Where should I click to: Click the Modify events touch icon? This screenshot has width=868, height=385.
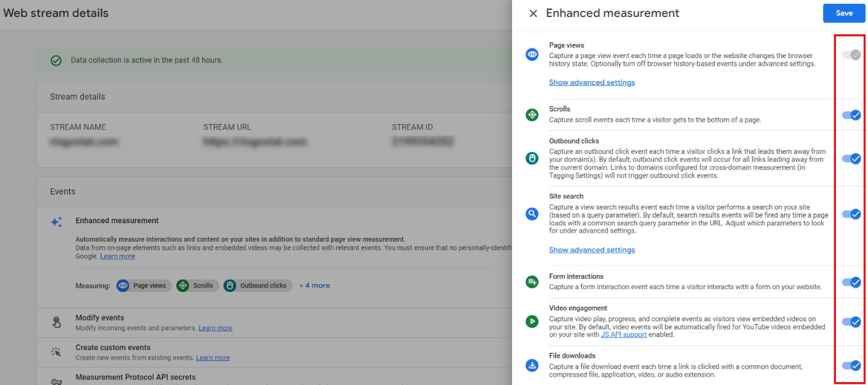56,322
